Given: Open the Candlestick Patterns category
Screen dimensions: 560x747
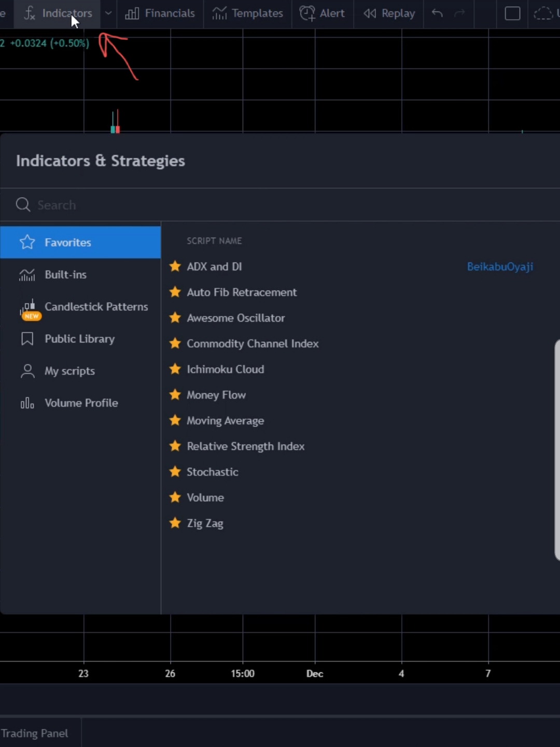Looking at the screenshot, I should coord(80,307).
